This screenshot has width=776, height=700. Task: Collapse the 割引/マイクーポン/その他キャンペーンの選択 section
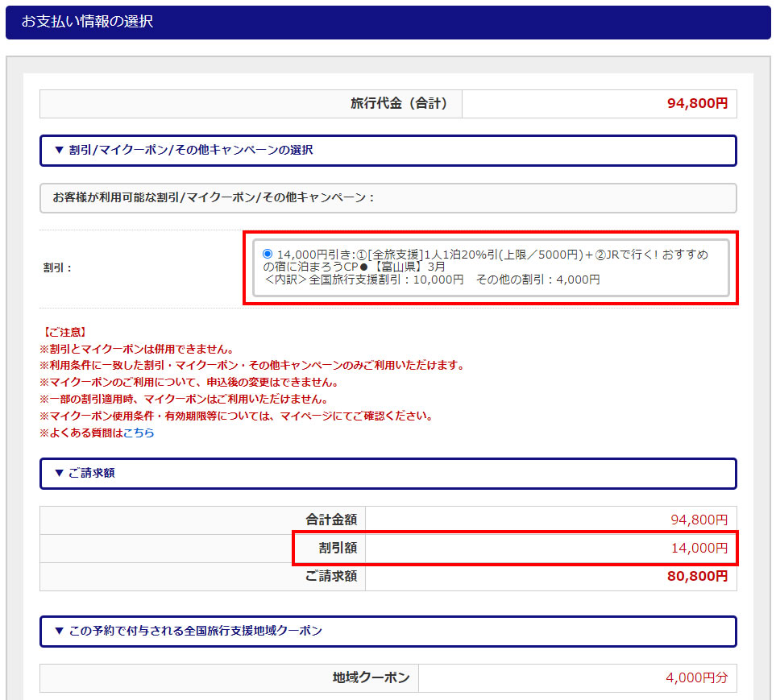click(x=183, y=150)
